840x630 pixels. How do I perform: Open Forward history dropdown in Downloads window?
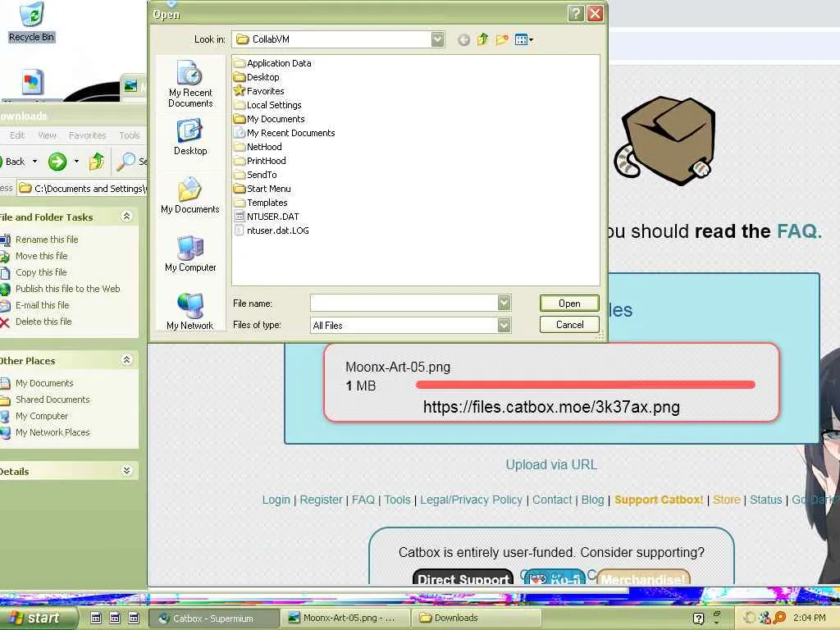click(x=76, y=162)
